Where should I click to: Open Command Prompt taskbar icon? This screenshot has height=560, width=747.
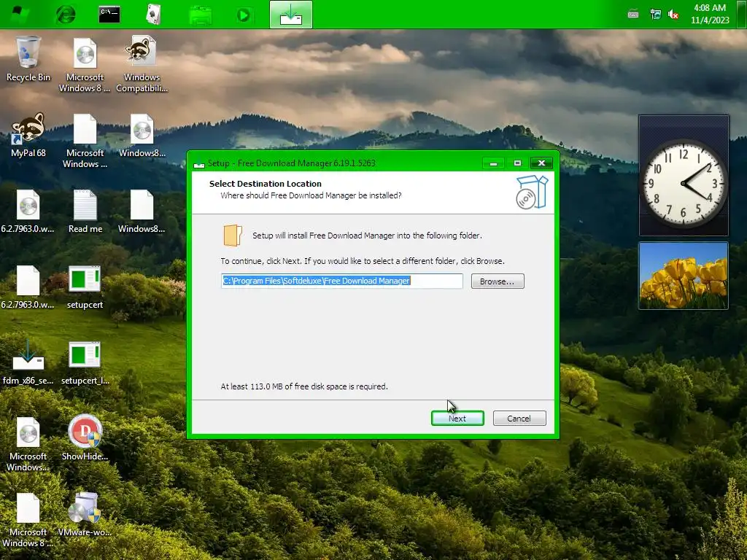click(109, 15)
